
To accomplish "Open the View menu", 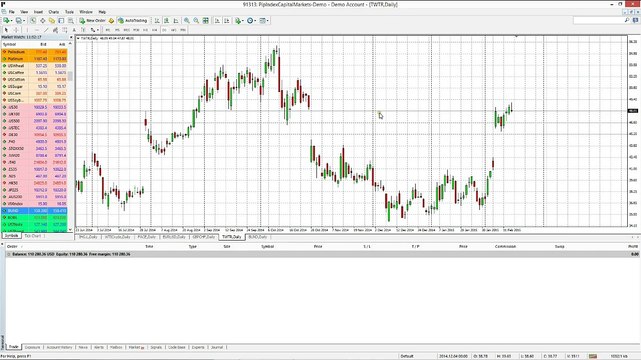I will (24, 12).
